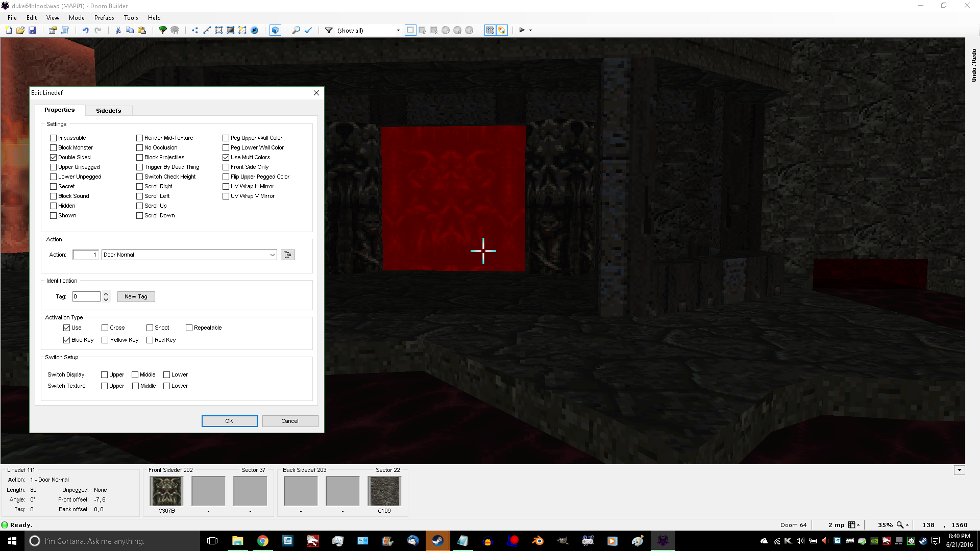Viewport: 980px width, 551px height.
Task: Expand the info panel collapse arrow
Action: point(959,470)
